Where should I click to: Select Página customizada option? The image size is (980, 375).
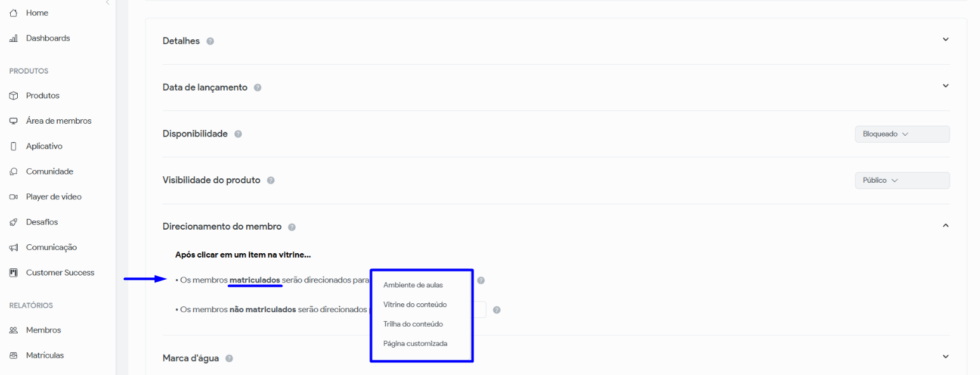pyautogui.click(x=415, y=343)
